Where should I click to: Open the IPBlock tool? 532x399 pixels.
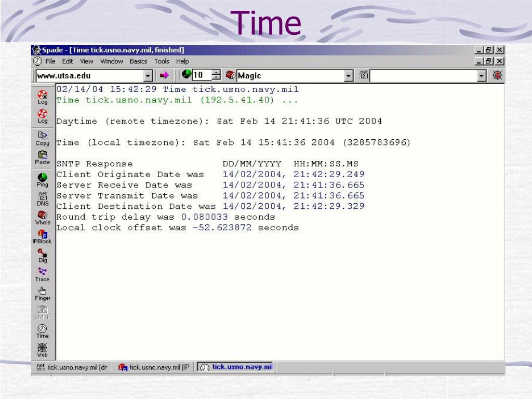pos(43,237)
